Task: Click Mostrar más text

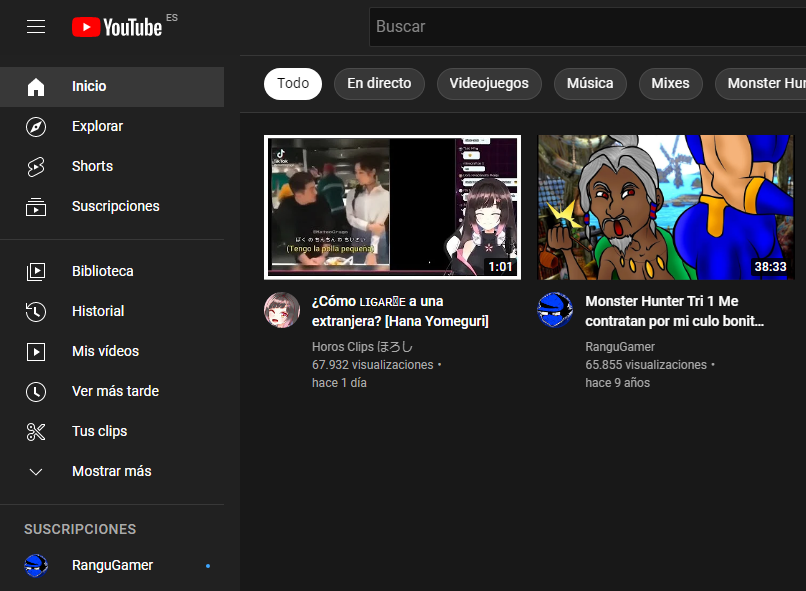Action: click(112, 472)
